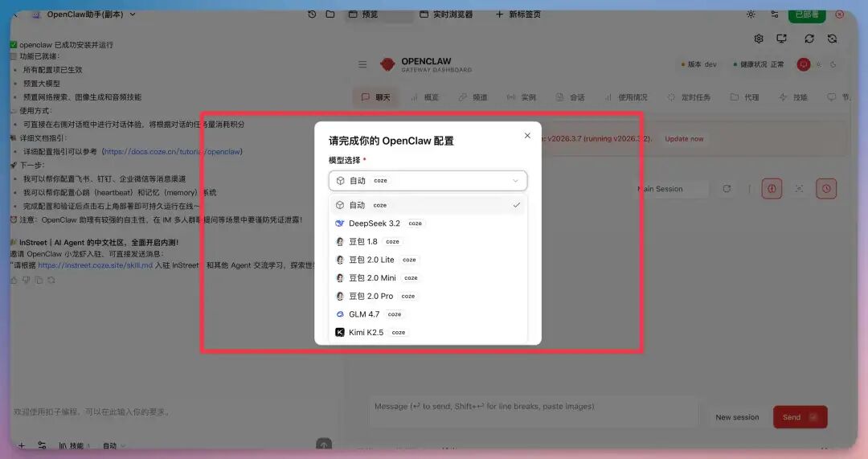This screenshot has width=868, height=459.
Task: Click up-arrow send button in left panel
Action: point(324,444)
